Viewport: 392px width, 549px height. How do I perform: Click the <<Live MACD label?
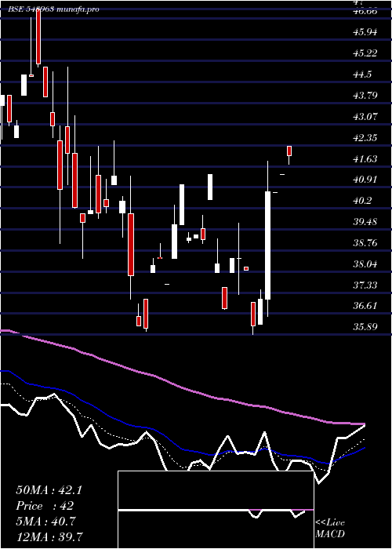point(330,528)
